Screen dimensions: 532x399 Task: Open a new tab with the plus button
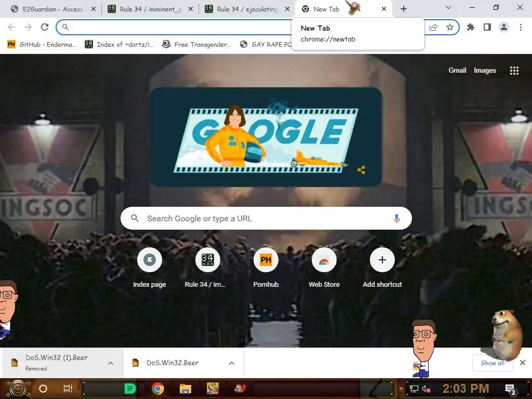[x=403, y=9]
